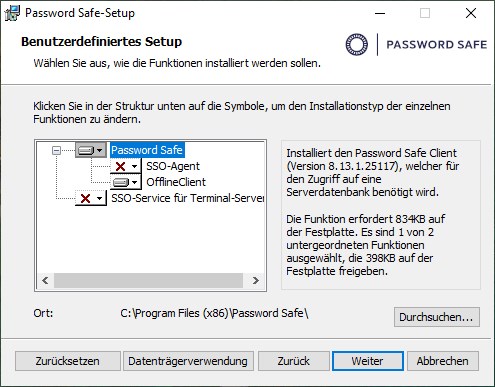Collapse the Password Safe tree node
Screen dimensions: 495x387
tap(56, 151)
